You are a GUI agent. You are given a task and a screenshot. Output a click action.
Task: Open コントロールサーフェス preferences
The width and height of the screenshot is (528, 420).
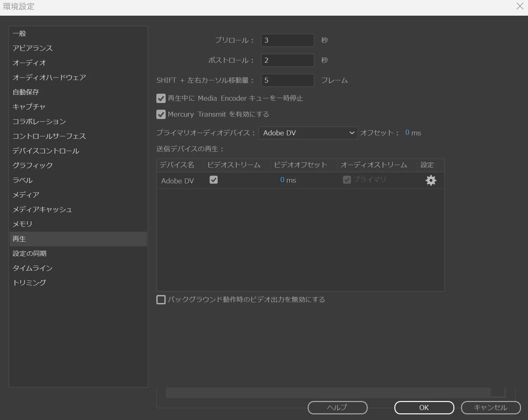(78, 136)
